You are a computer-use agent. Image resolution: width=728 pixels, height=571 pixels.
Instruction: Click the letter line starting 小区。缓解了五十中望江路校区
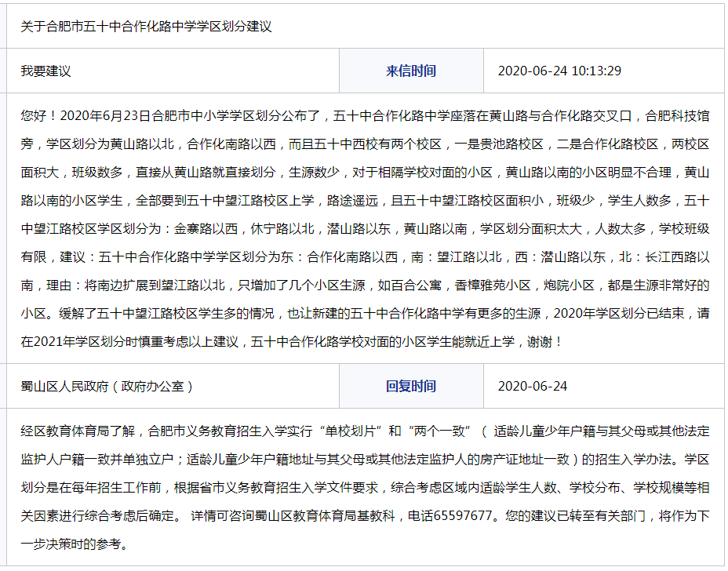pyautogui.click(x=365, y=314)
